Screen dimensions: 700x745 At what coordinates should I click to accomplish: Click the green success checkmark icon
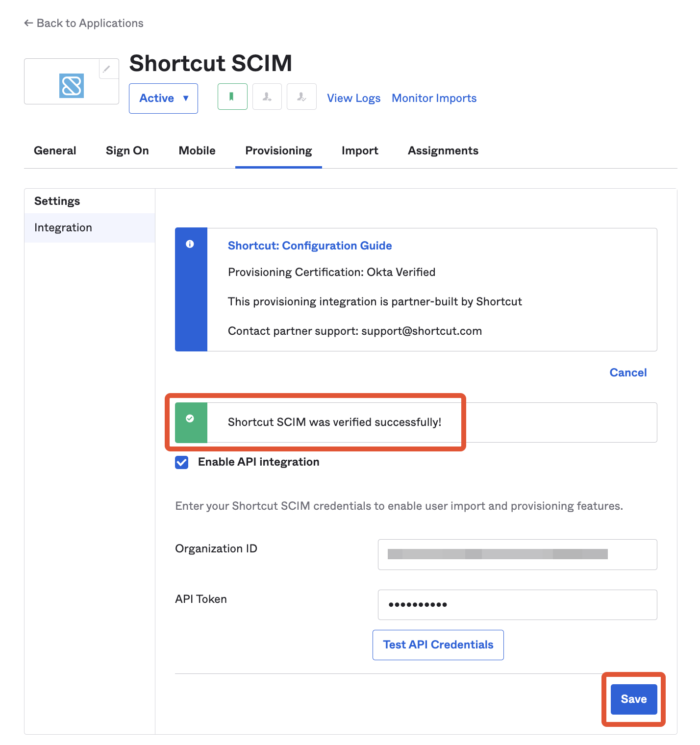(190, 419)
